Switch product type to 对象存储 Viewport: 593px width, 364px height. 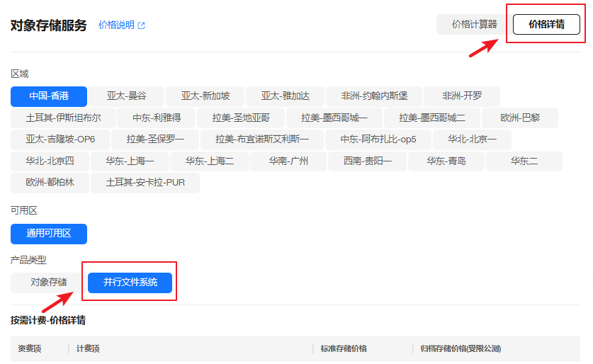coord(48,283)
